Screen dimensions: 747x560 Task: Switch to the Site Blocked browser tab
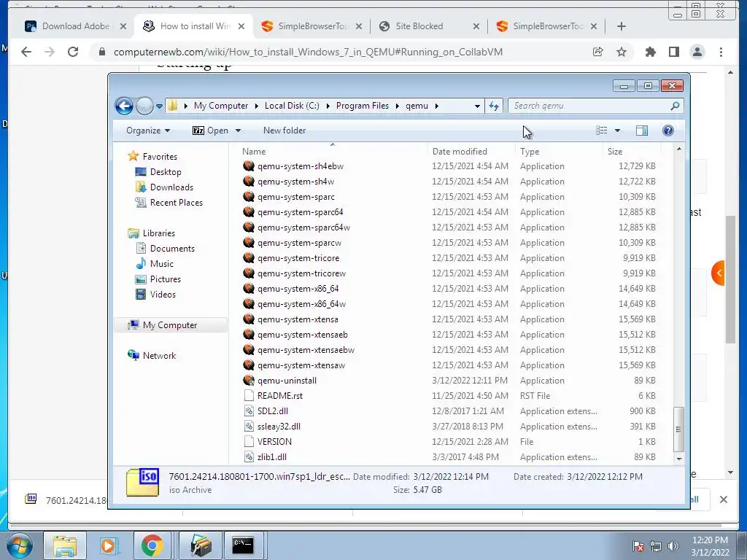point(419,26)
